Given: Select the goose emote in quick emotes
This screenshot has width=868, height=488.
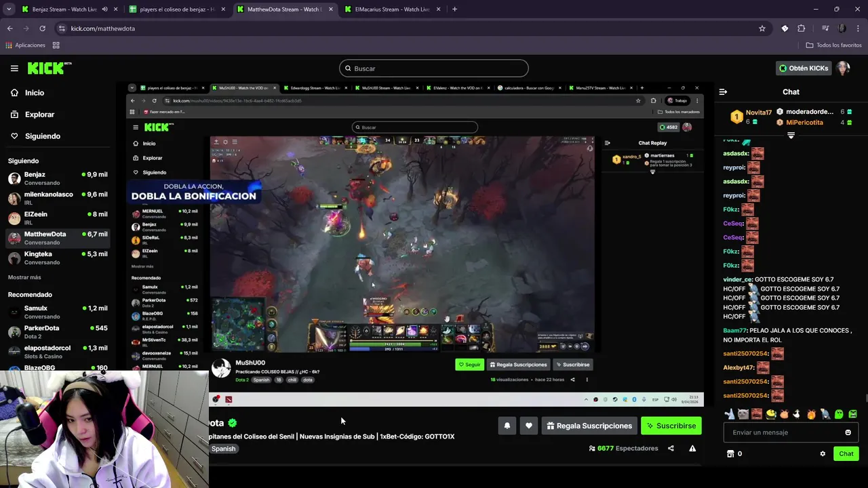Looking at the screenshot, I should pyautogui.click(x=797, y=414).
